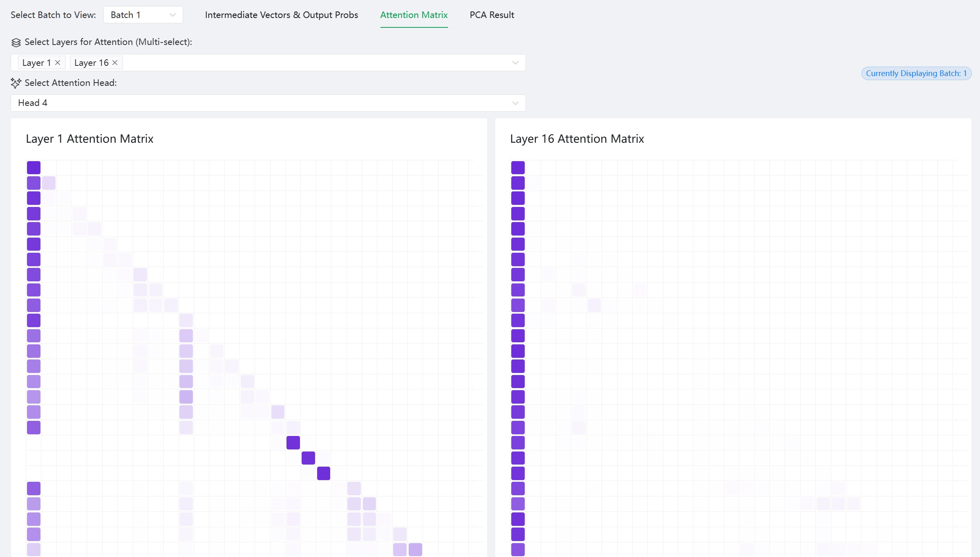Remove the Layer 1 tag
Viewport: 980px width, 557px height.
(58, 63)
